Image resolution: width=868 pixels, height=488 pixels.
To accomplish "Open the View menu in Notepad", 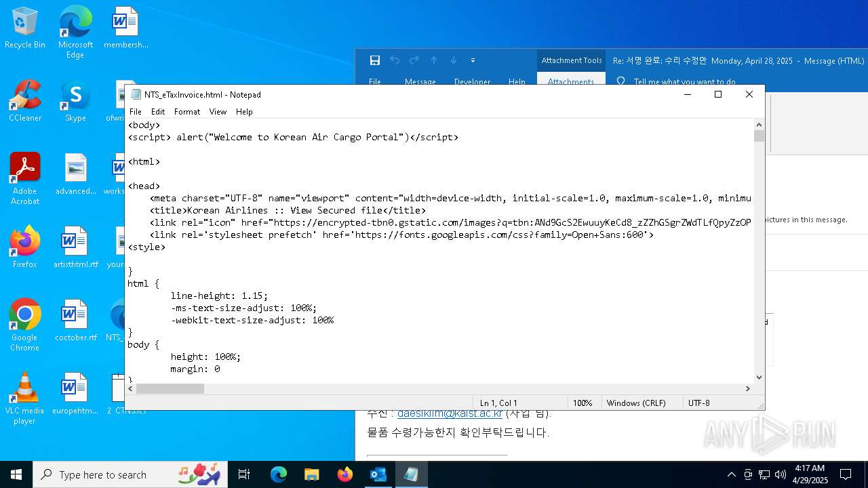I will coord(218,112).
